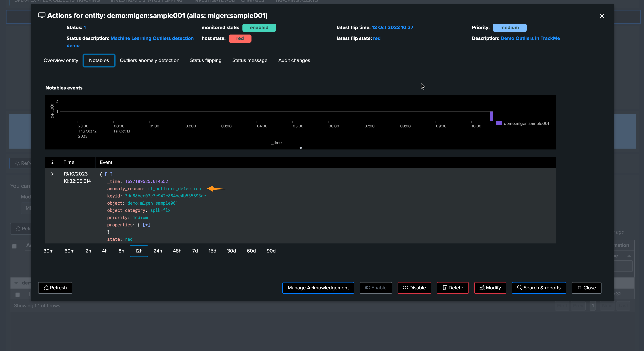Click the trash icon on Delete button
Screen dimensions: 644x351
click(445, 288)
